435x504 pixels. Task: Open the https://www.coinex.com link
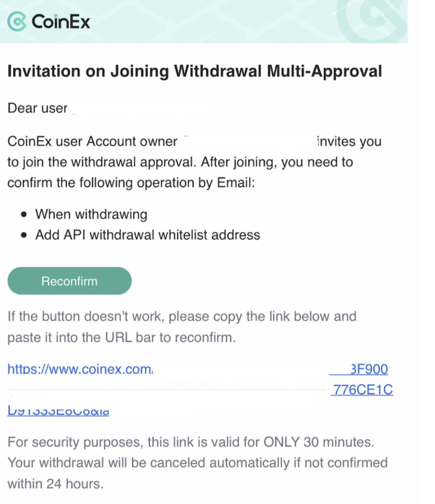click(x=80, y=369)
